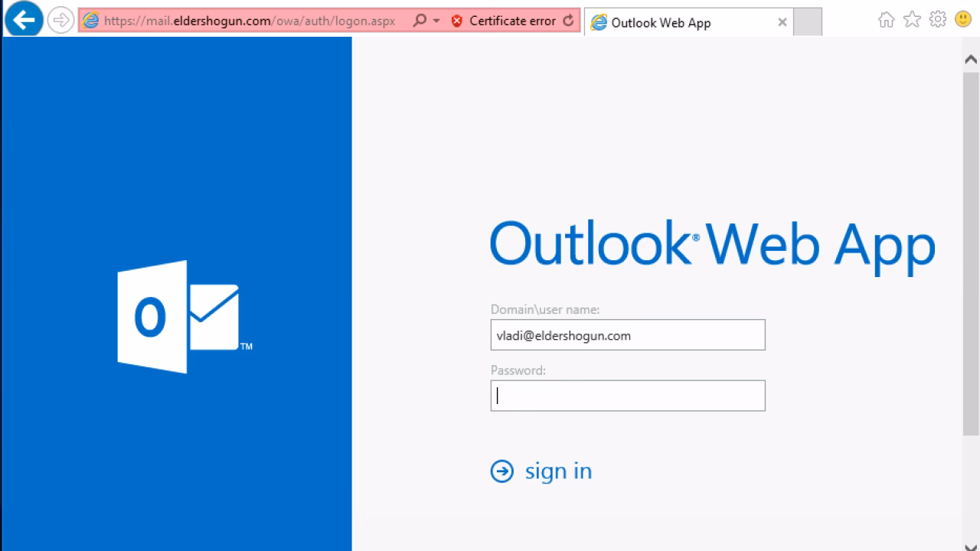Open favorites with the star icon
Viewport: 980px width, 551px height.
coord(912,21)
